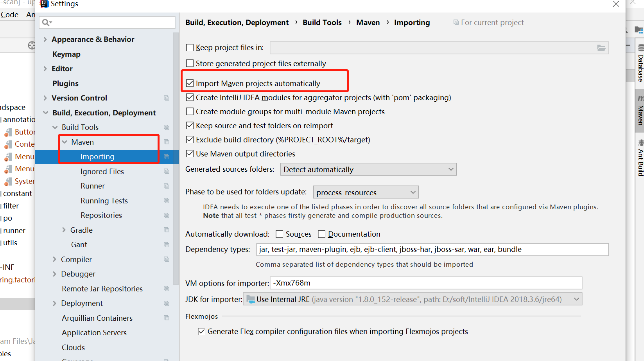This screenshot has height=361, width=644.
Task: Open the "Code" menu in the IDE window behind
Action: [9, 14]
